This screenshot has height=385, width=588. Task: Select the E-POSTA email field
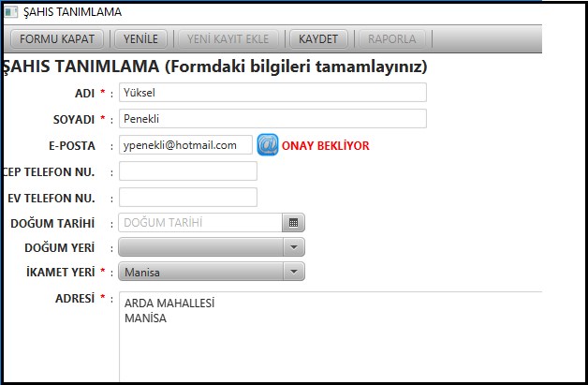coord(185,145)
